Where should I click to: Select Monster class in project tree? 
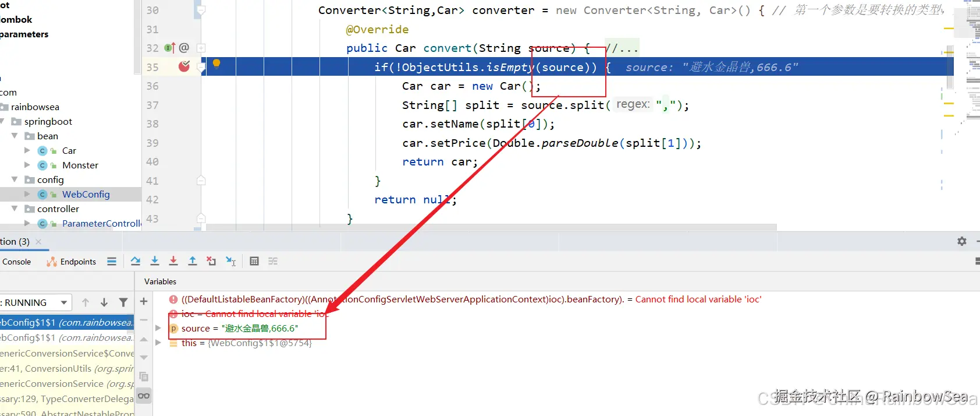pyautogui.click(x=80, y=165)
